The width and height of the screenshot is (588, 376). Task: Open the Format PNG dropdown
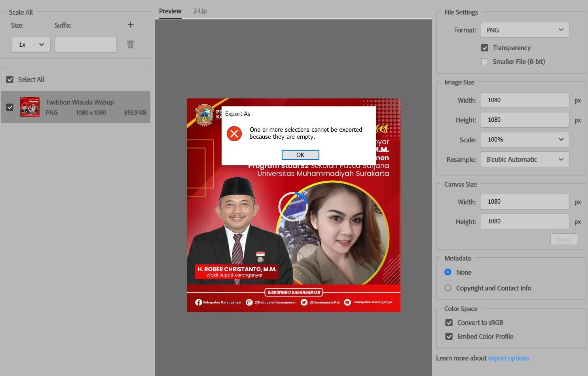(525, 30)
